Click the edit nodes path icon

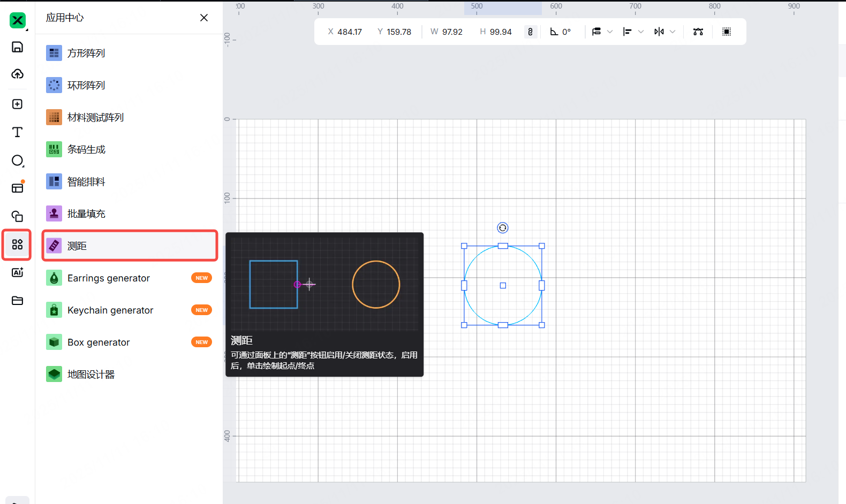click(698, 32)
